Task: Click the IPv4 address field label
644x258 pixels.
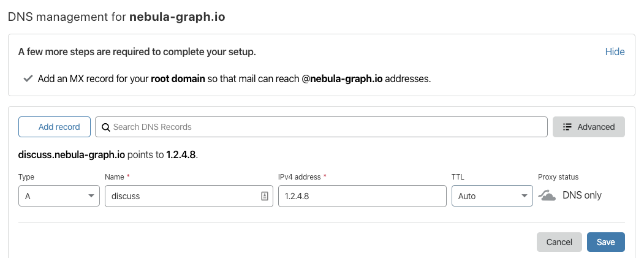Action: point(299,177)
